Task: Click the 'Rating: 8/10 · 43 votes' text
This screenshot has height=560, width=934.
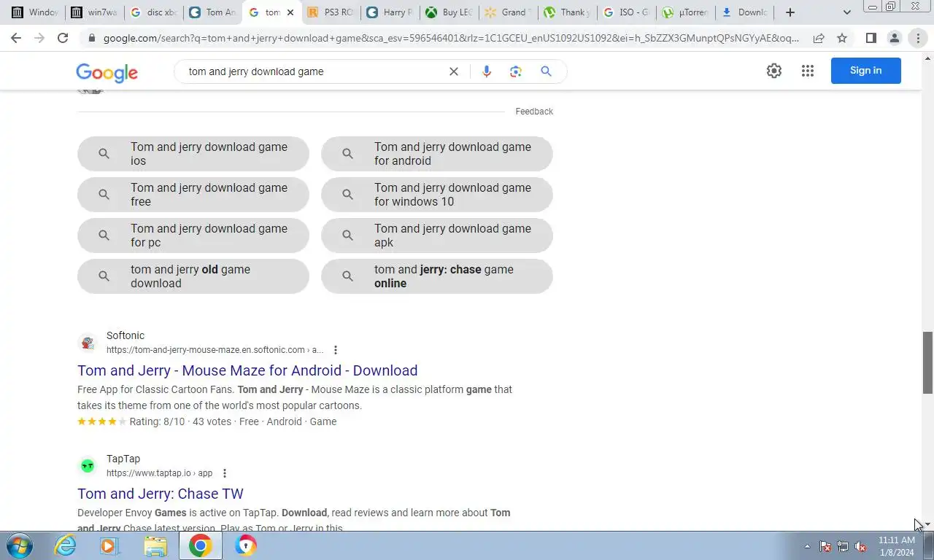Action: (182, 421)
